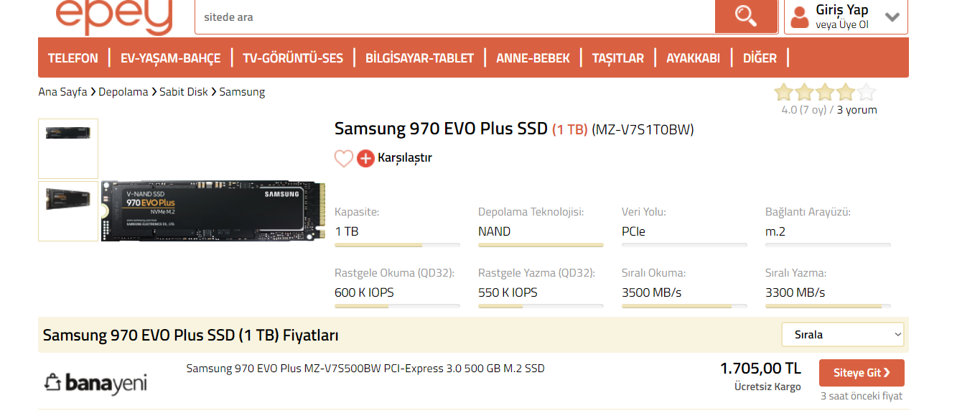The width and height of the screenshot is (980, 416).
Task: Expand the Giriş Yap account chevron
Action: 892,17
